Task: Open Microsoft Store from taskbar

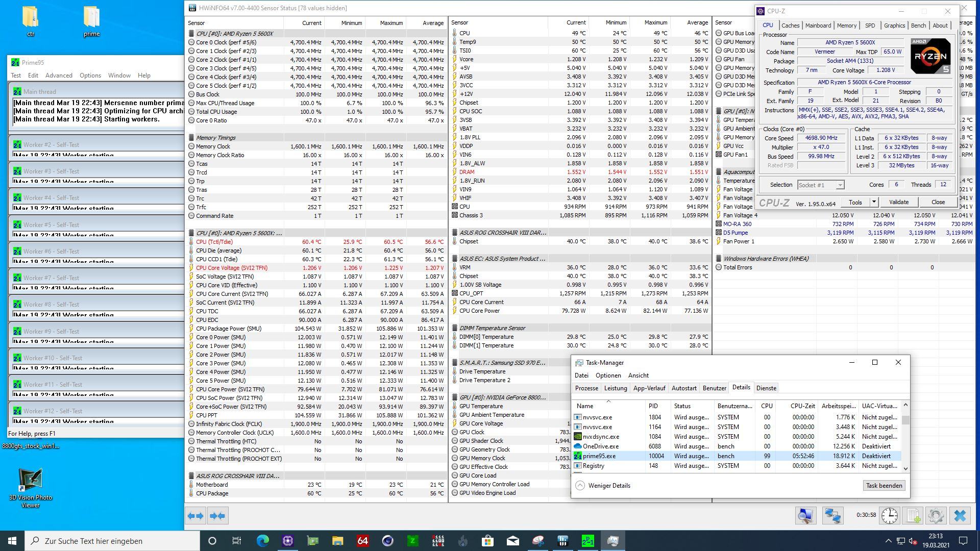Action: coord(487,541)
